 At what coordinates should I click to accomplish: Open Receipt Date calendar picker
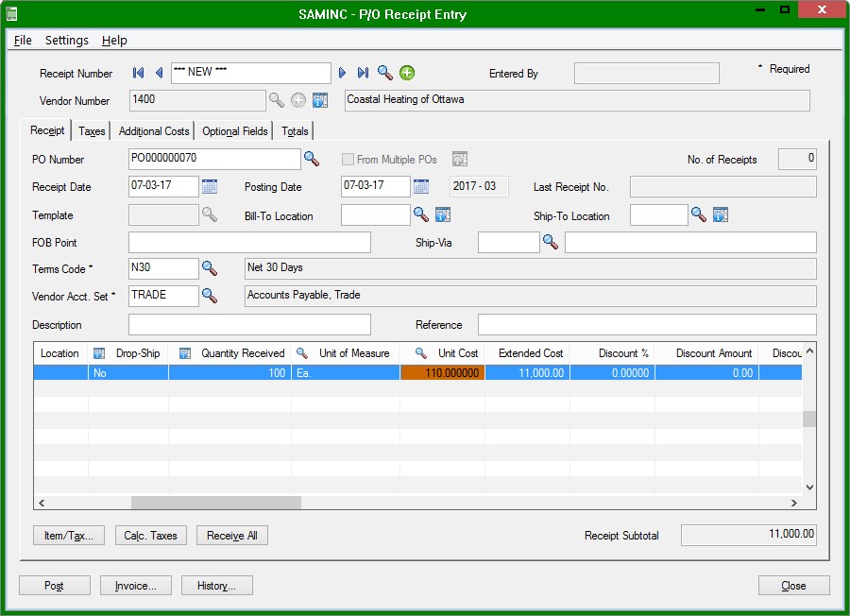pos(210,186)
